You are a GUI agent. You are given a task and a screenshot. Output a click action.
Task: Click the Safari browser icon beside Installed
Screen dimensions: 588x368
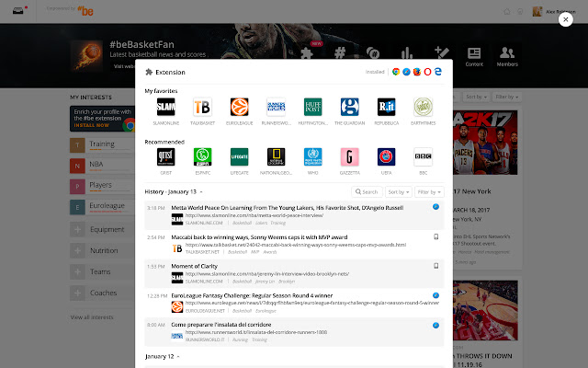point(406,72)
